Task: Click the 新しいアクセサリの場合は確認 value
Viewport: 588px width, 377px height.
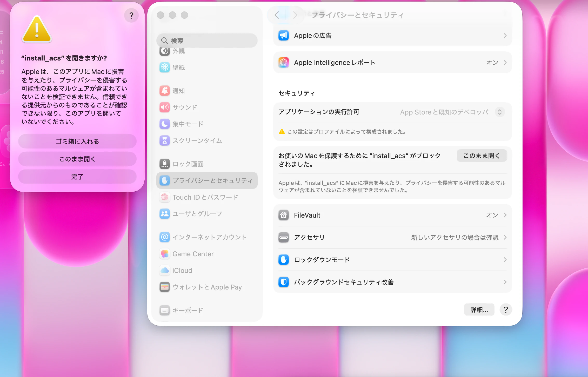Action: (455, 237)
